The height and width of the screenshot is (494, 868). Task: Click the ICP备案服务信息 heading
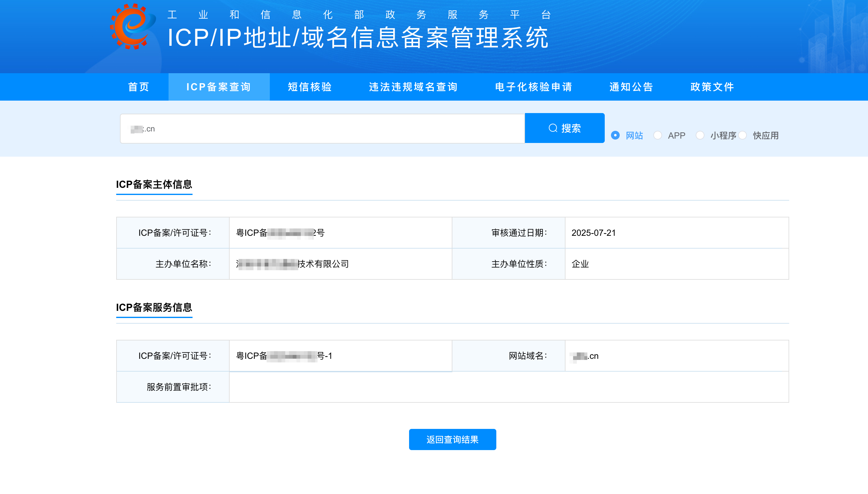click(155, 308)
